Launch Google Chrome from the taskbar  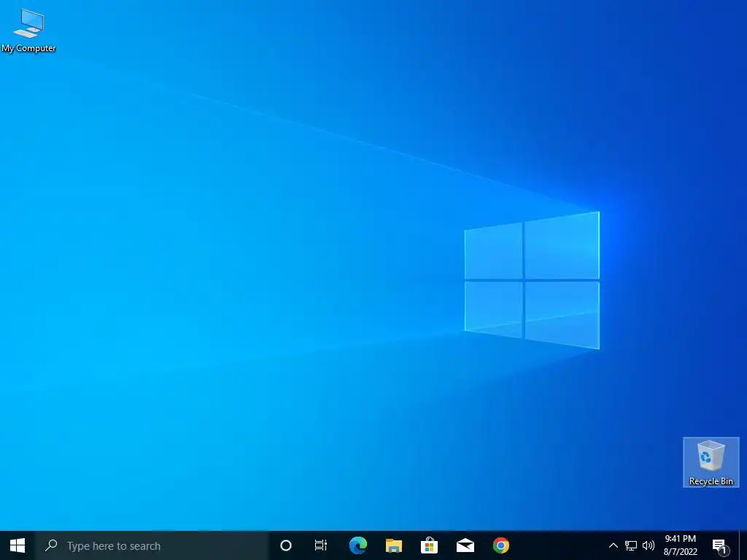(500, 545)
